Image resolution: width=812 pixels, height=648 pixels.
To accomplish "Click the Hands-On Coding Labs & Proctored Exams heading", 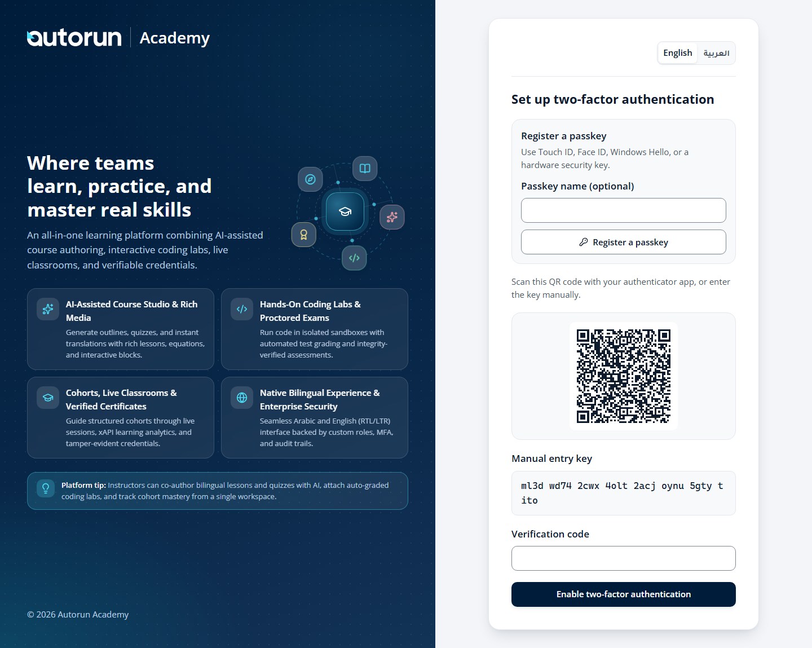I will tap(310, 311).
